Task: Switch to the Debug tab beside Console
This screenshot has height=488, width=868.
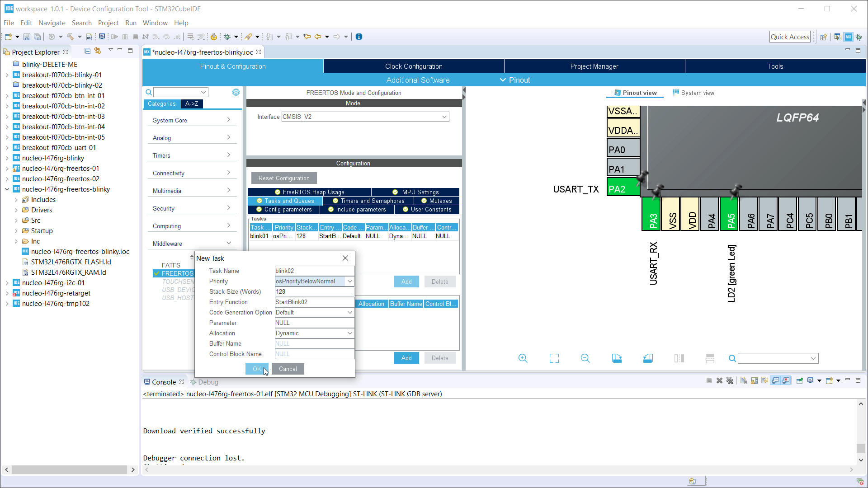Action: (x=204, y=382)
